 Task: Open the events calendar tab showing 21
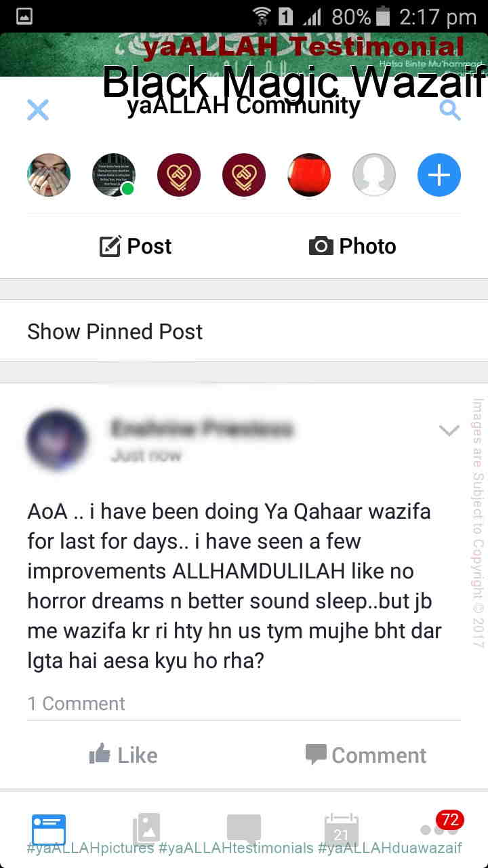(341, 829)
